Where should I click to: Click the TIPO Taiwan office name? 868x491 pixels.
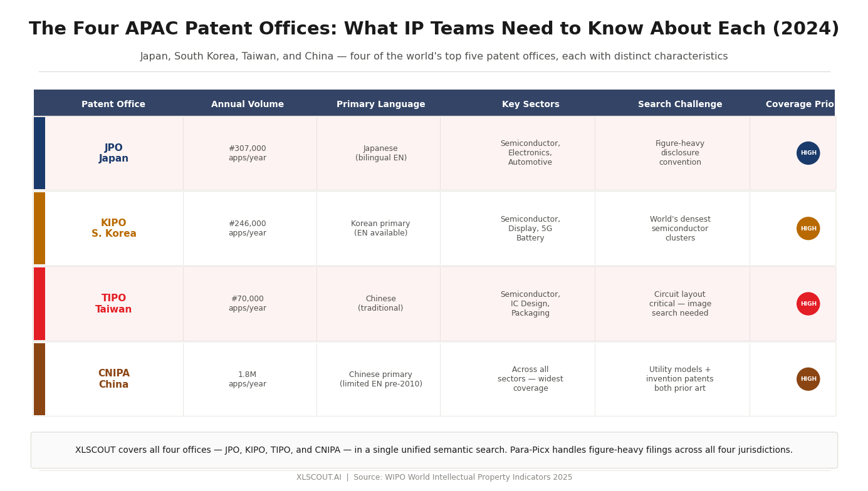[113, 304]
